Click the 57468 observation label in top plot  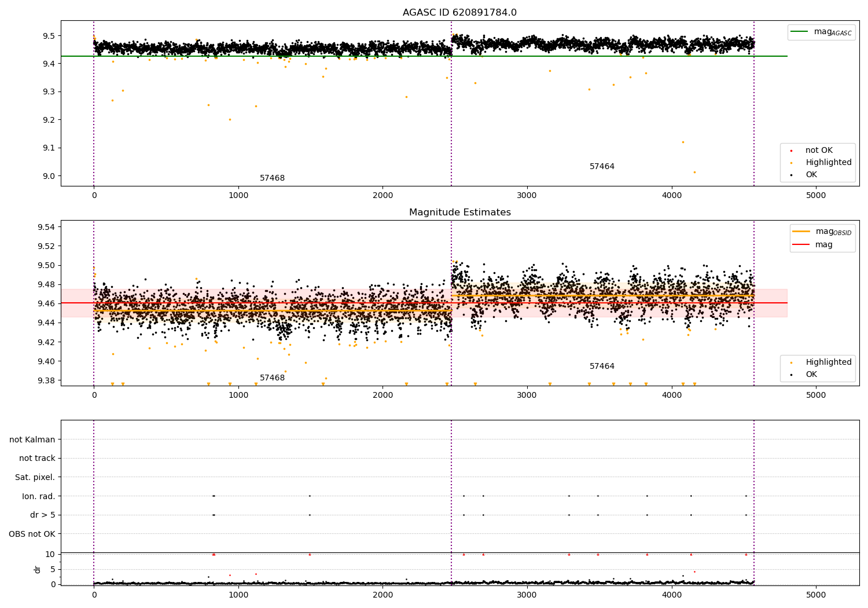[272, 178]
